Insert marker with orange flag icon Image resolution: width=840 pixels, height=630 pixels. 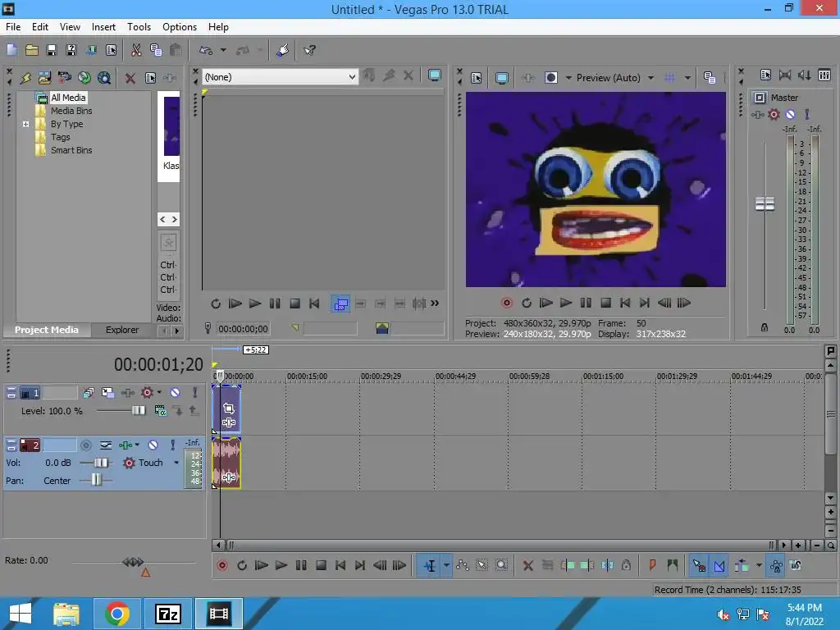[652, 566]
